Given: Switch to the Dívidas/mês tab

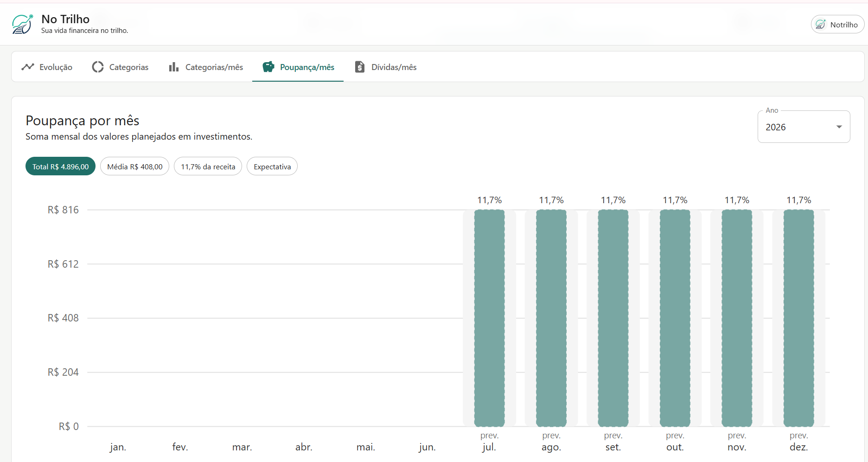Looking at the screenshot, I should tap(386, 67).
